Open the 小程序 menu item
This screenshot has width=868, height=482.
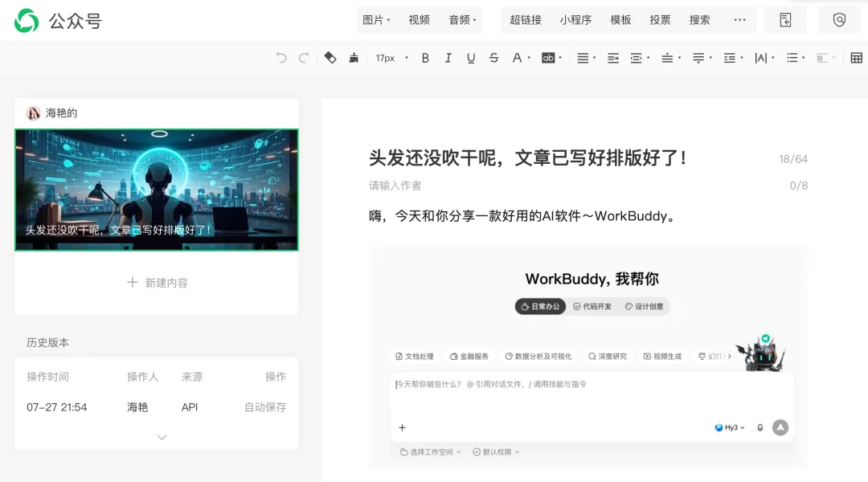(575, 20)
